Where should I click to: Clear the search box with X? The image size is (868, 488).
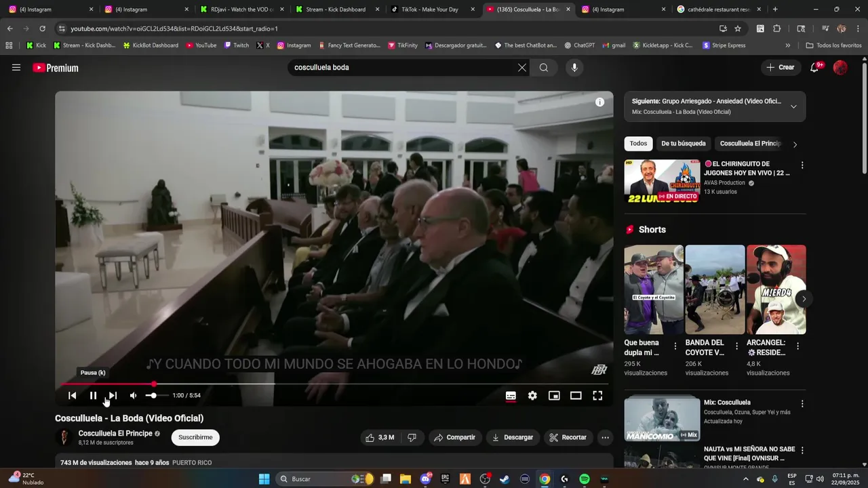[x=522, y=68]
